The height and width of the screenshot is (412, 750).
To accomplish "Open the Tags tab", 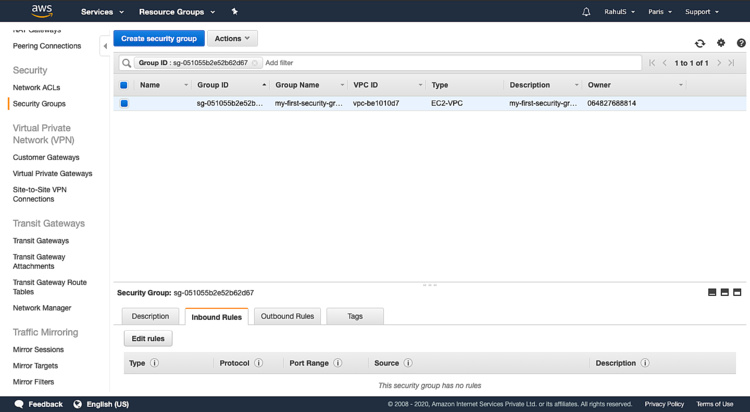I will pyautogui.click(x=355, y=316).
